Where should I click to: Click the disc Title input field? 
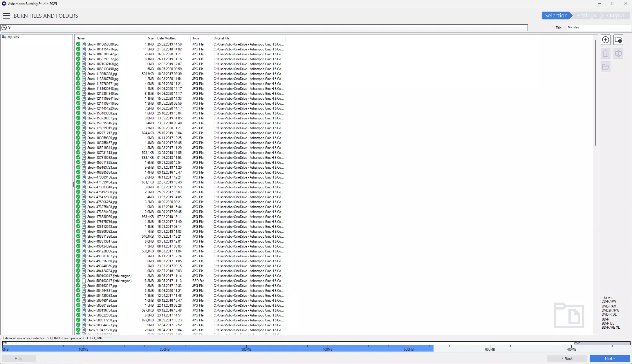click(x=599, y=27)
